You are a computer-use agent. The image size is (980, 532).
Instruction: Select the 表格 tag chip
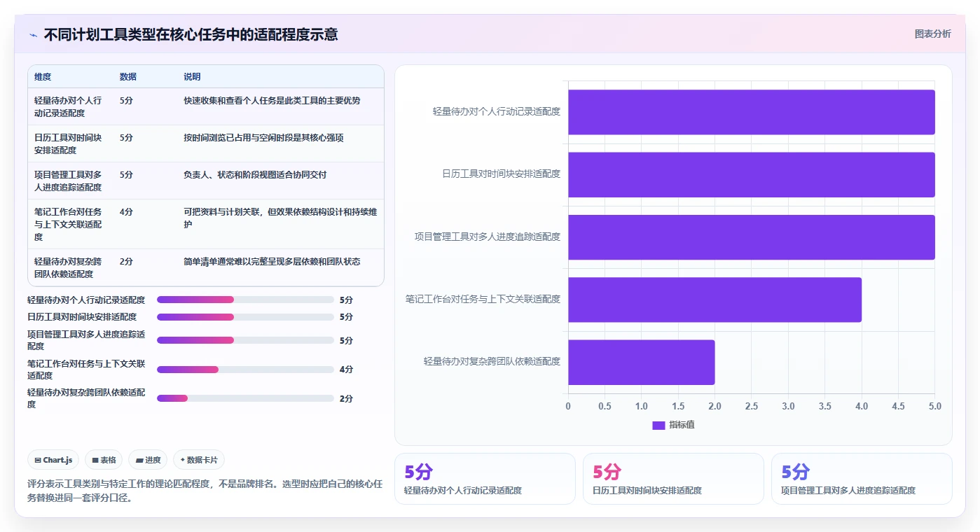[104, 460]
